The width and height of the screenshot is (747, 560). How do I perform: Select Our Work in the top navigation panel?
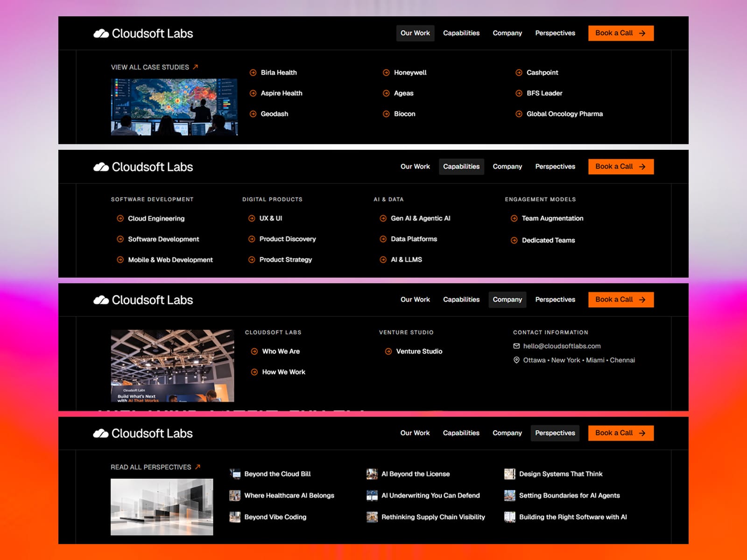pos(415,33)
